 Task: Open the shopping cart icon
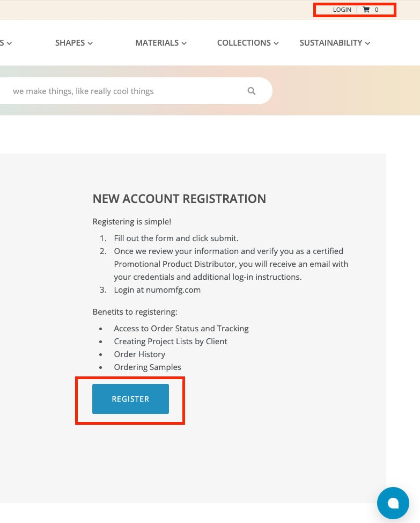[x=366, y=10]
